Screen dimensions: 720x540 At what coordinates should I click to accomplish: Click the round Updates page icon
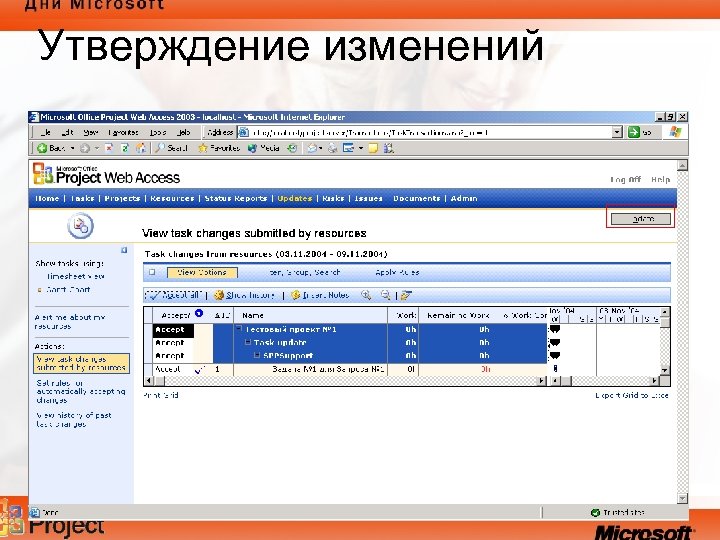click(80, 225)
